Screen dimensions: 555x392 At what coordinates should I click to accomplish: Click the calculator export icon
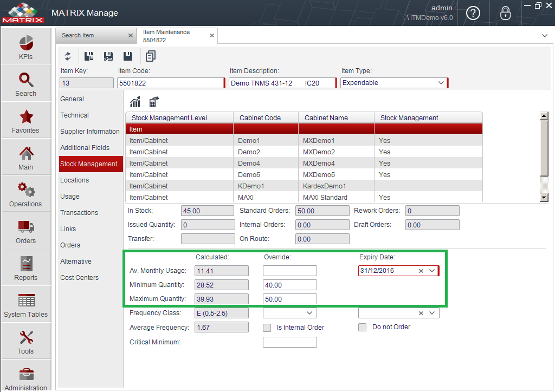coord(154,102)
